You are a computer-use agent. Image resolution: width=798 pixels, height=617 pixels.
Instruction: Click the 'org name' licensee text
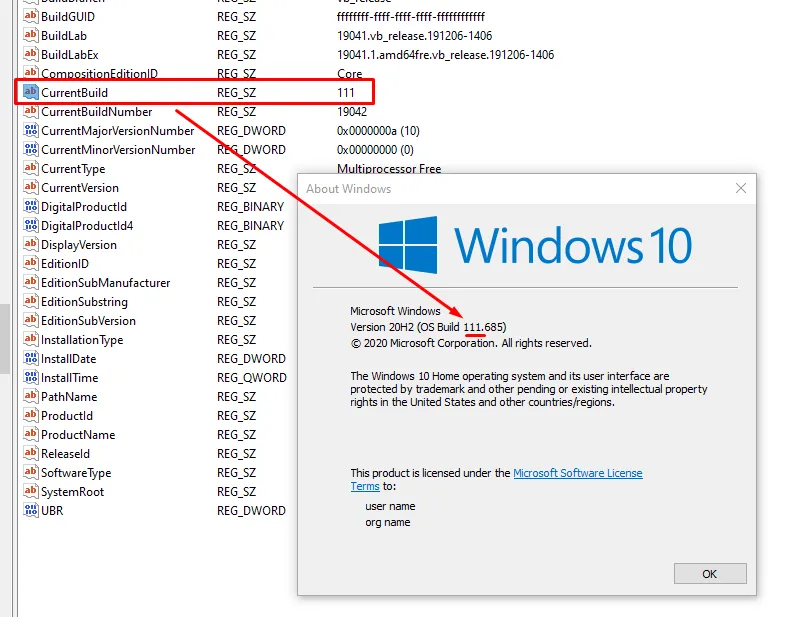click(387, 522)
